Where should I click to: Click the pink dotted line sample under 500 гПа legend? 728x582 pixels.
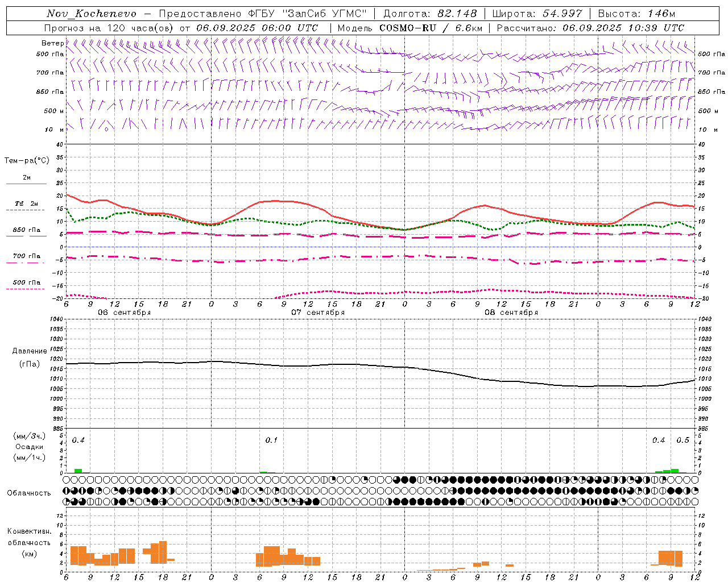pos(25,289)
